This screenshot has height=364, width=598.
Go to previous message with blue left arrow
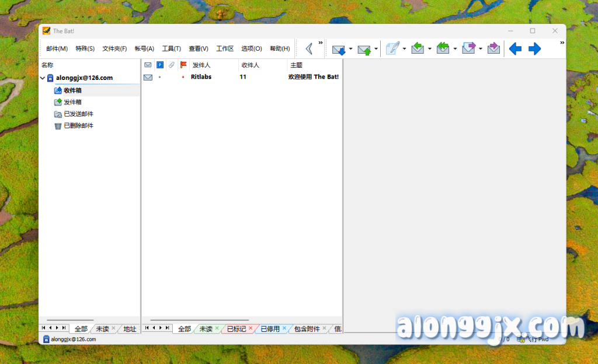pyautogui.click(x=515, y=49)
